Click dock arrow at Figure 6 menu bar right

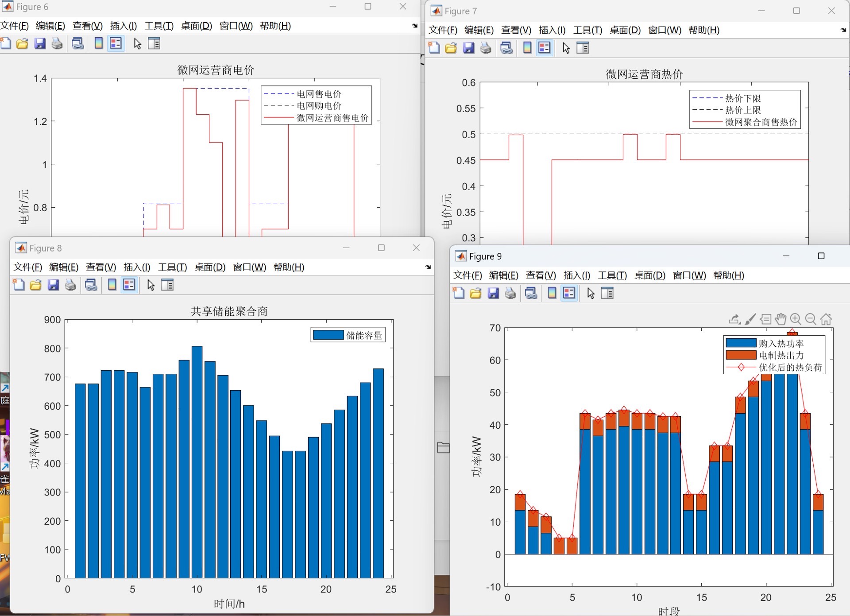tap(415, 26)
